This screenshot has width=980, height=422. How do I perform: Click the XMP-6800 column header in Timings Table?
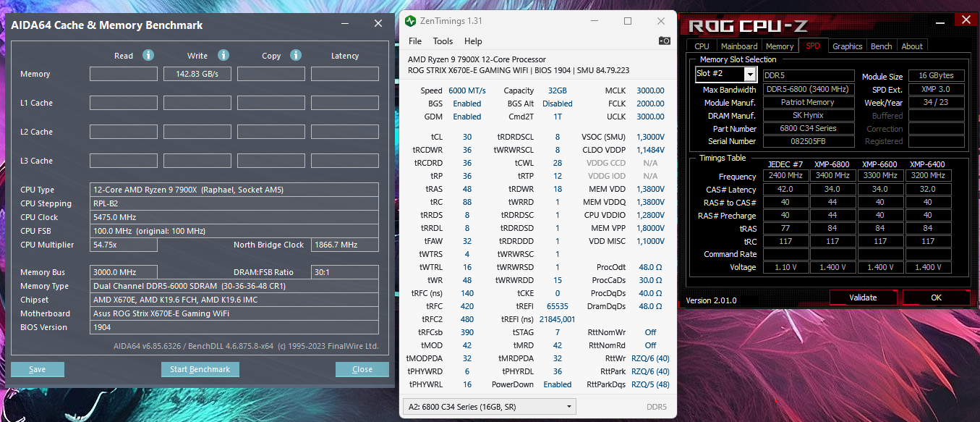(x=832, y=164)
